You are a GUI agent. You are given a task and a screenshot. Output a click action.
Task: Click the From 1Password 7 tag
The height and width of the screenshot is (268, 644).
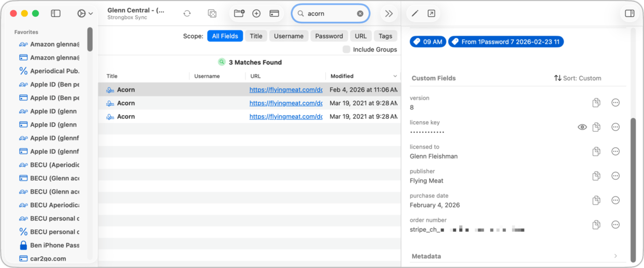click(x=506, y=42)
